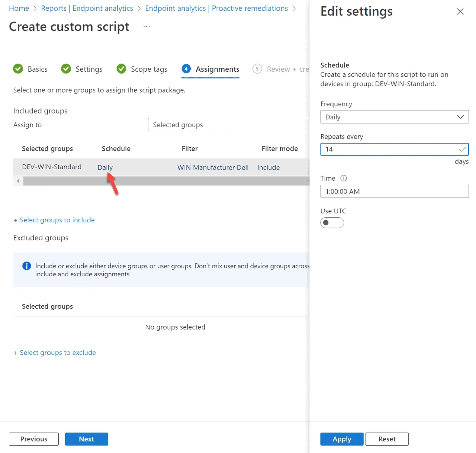This screenshot has width=476, height=453.
Task: Click Select groups to exclude
Action: point(55,353)
